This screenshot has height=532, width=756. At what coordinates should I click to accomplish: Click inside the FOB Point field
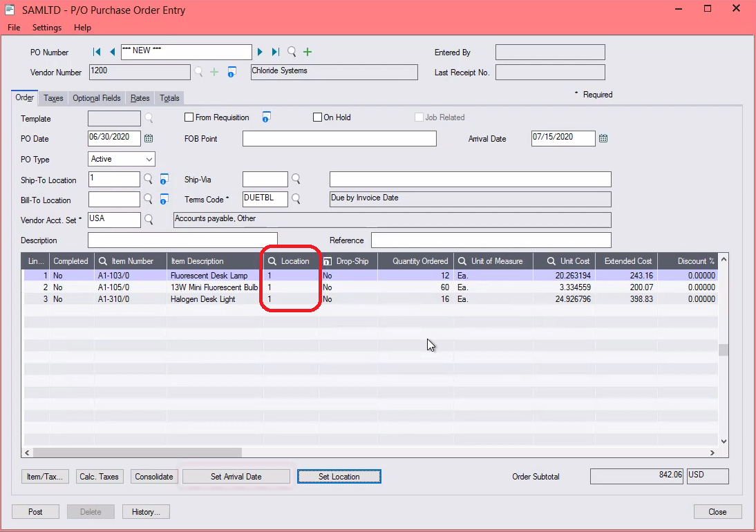tap(339, 138)
